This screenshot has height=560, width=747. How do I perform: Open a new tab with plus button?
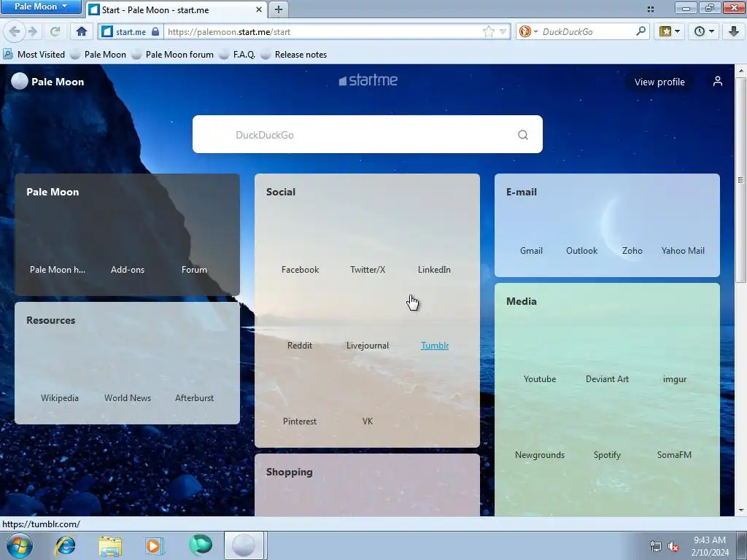point(279,9)
